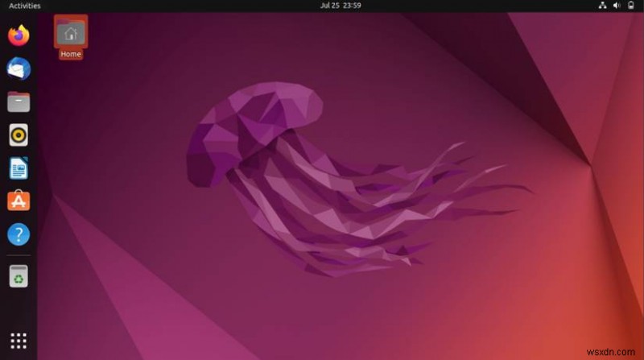Show Applications grid
Screen dimensions: 644x360
point(19,341)
